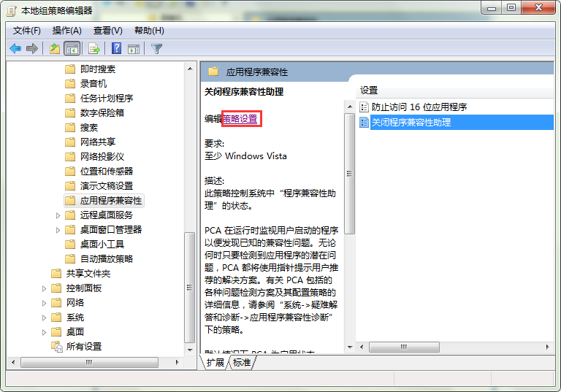Screen dimensions: 561x392
Task: Click the 策略设置 edit link
Action: coord(240,118)
